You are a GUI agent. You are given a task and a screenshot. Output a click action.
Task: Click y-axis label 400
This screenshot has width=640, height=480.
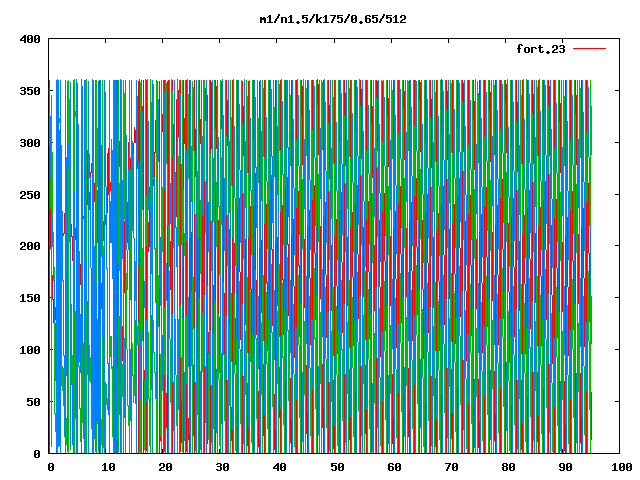pos(30,39)
